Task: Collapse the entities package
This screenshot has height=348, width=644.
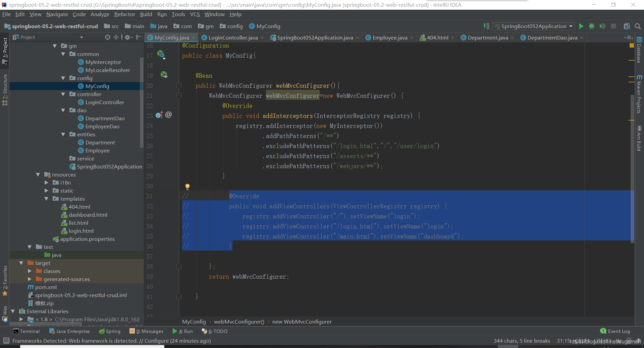Action: coord(63,134)
